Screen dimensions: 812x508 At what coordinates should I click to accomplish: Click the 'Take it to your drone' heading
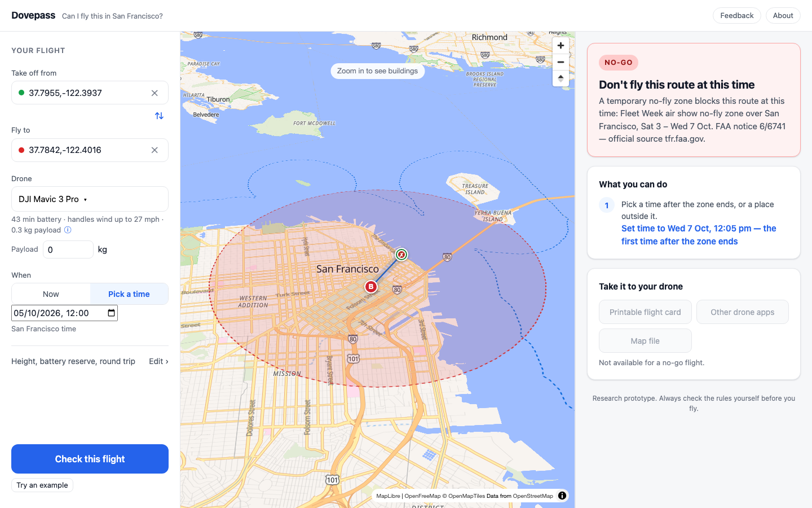pyautogui.click(x=641, y=287)
